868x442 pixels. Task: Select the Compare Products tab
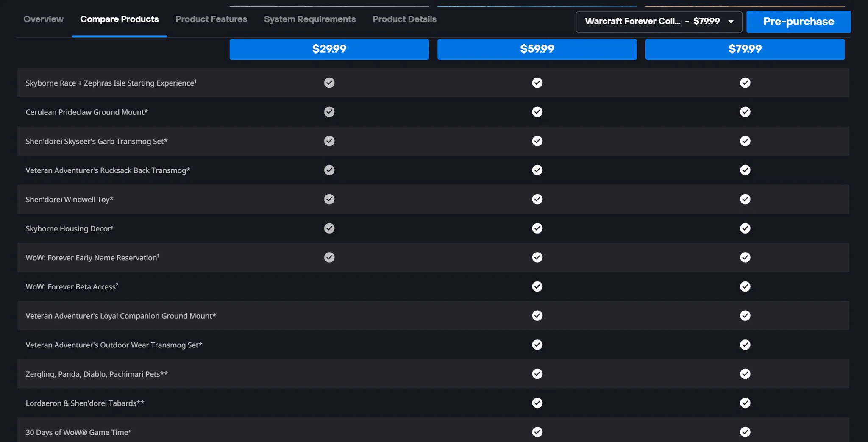coord(120,19)
